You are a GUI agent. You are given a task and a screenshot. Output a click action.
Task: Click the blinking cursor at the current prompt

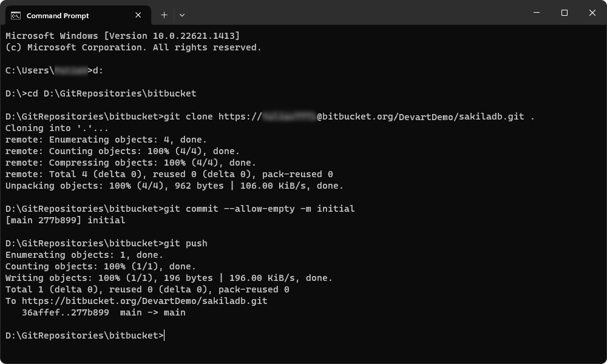[x=163, y=335]
